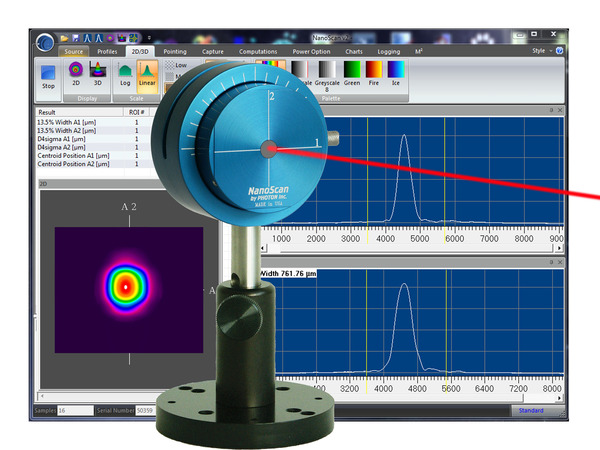This screenshot has width=600, height=450.
Task: Choose the Ice palette
Action: coord(397,72)
